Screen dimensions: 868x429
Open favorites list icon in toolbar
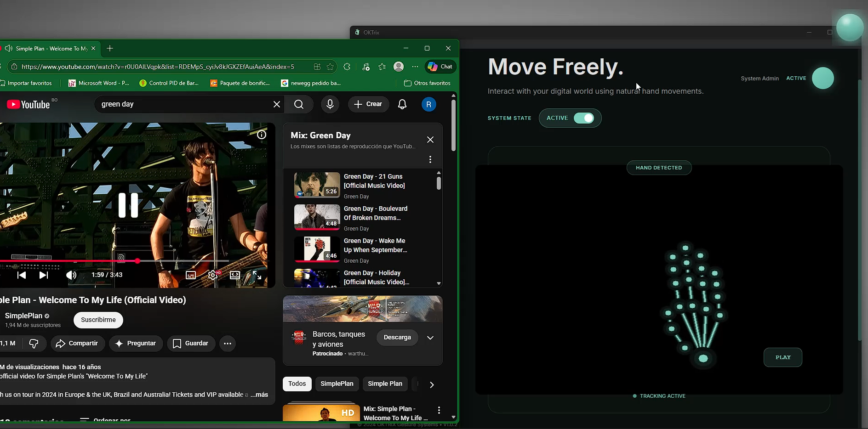pyautogui.click(x=382, y=67)
